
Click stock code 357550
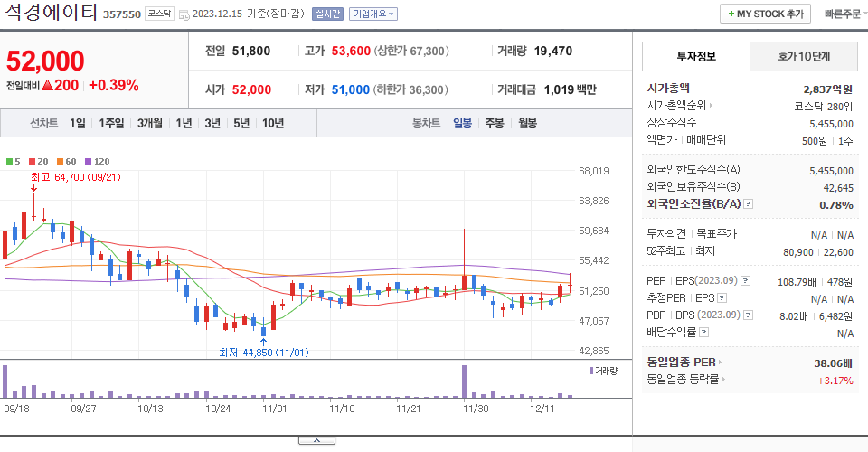click(122, 14)
